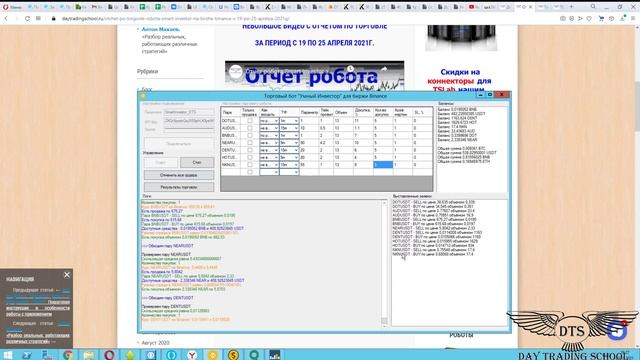This screenshot has width=640, height=360.
Task: Open the previous article link in navigation popup
Action: [x=38, y=302]
